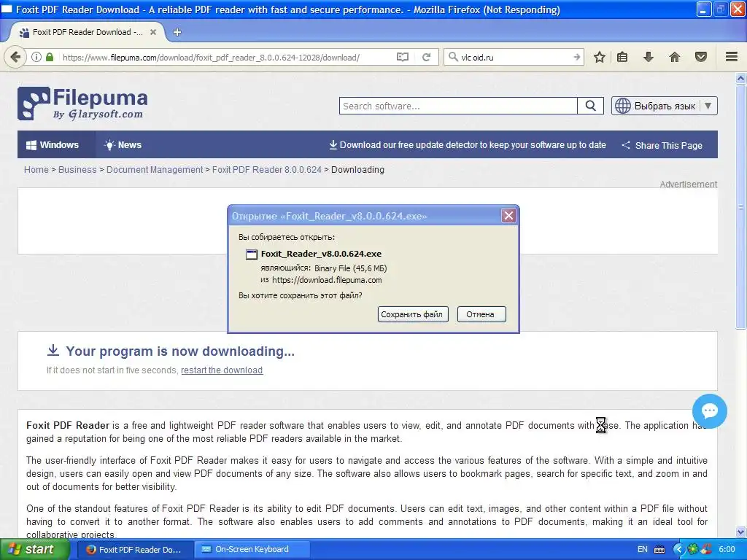Image resolution: width=747 pixels, height=560 pixels.
Task: Click Download our free update detector link
Action: tap(468, 145)
